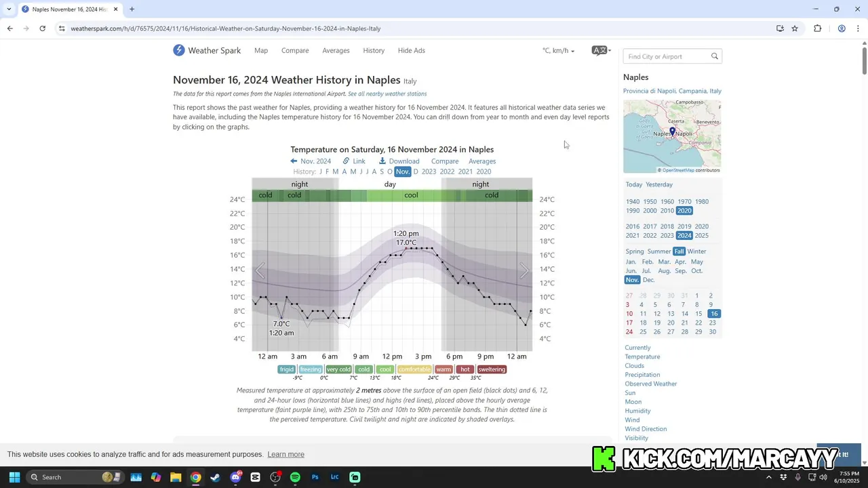The height and width of the screenshot is (488, 868).
Task: Show next day using chart right arrow
Action: (x=524, y=271)
